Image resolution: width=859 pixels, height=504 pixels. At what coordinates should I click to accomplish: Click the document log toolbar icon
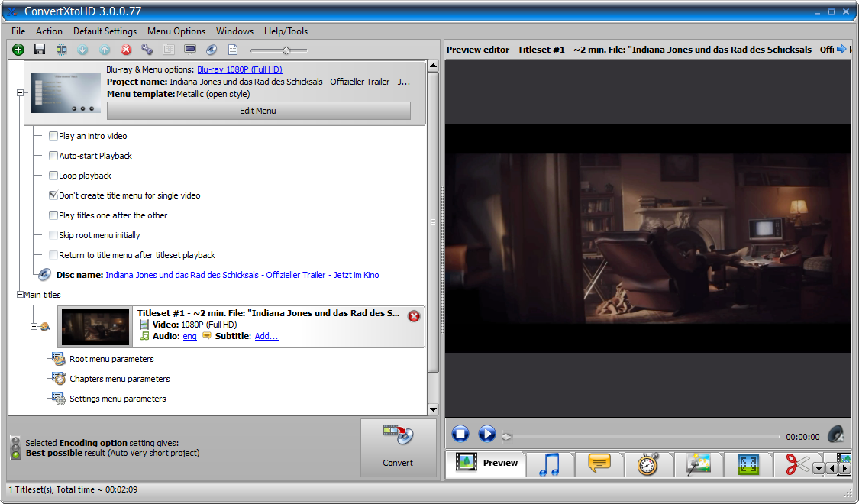point(233,50)
